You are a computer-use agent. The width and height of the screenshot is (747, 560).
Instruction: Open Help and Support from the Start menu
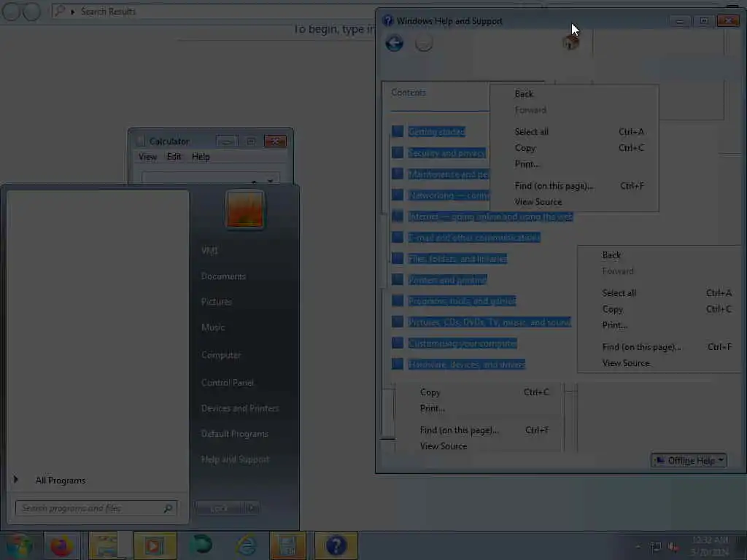(x=236, y=459)
